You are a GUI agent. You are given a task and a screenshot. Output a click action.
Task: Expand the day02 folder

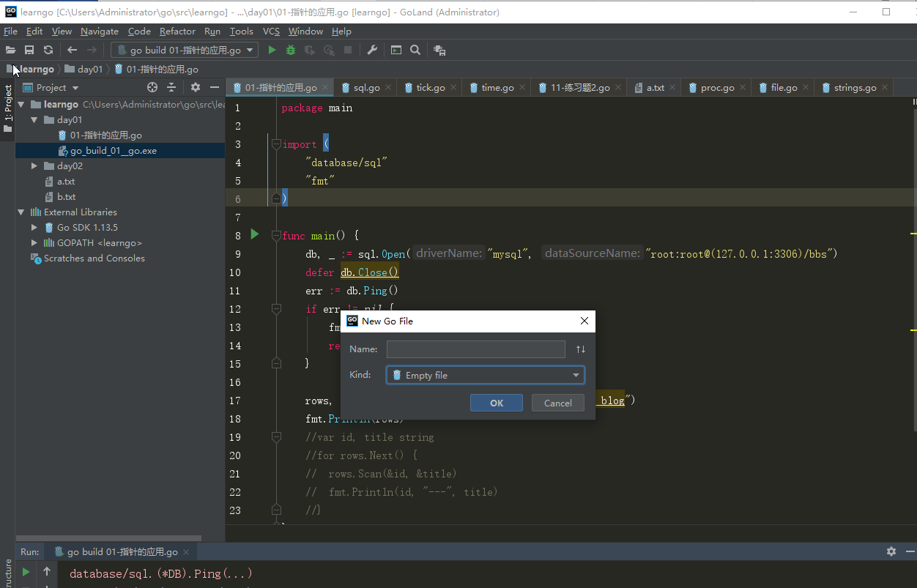(34, 166)
